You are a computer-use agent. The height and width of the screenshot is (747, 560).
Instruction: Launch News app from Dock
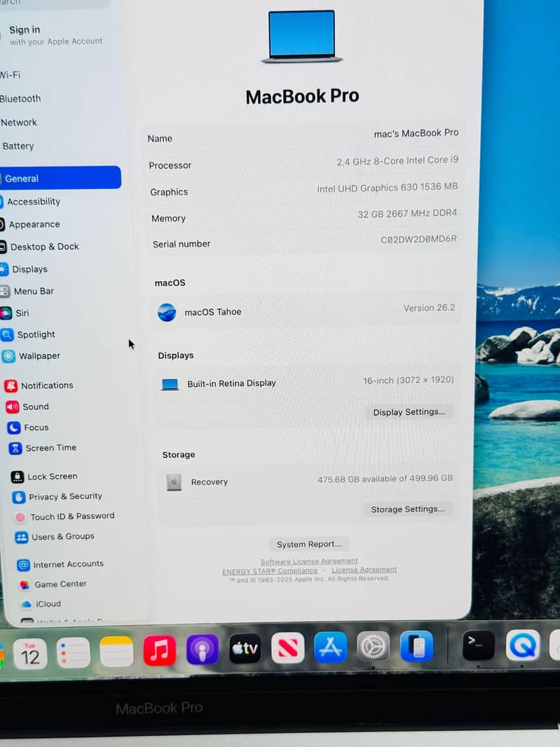click(287, 648)
